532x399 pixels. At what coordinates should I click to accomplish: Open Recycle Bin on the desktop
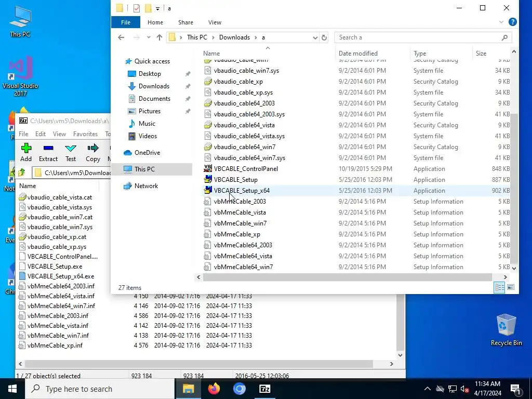506,329
